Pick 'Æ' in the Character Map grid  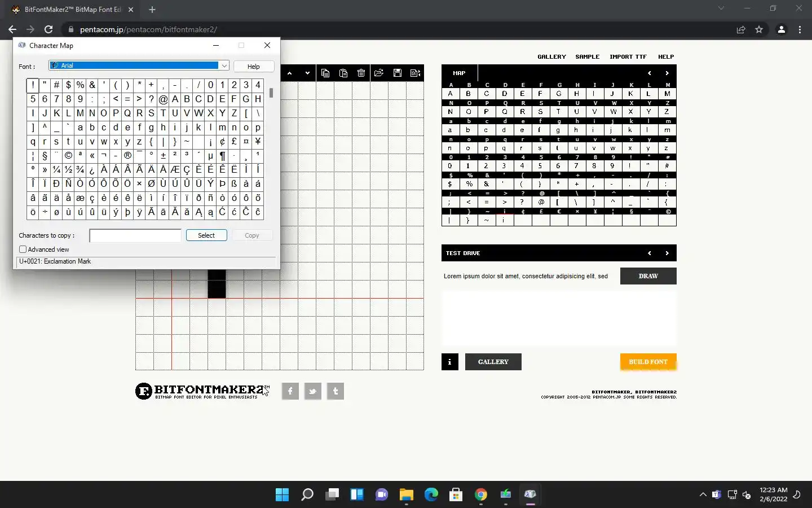coord(175,169)
